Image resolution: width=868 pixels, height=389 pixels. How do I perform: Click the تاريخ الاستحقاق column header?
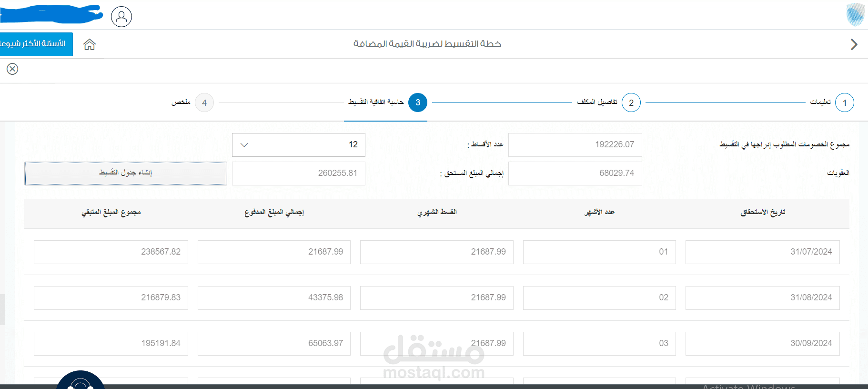[x=763, y=212]
